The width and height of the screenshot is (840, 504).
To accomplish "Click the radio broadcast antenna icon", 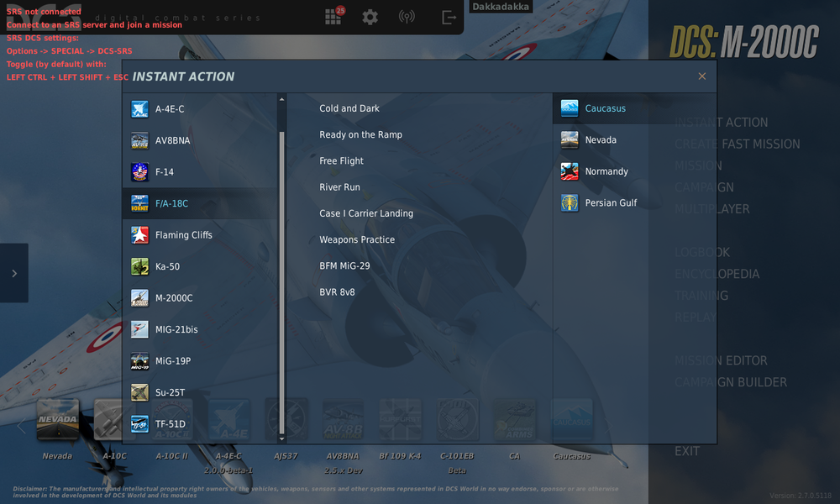I will pos(407,17).
